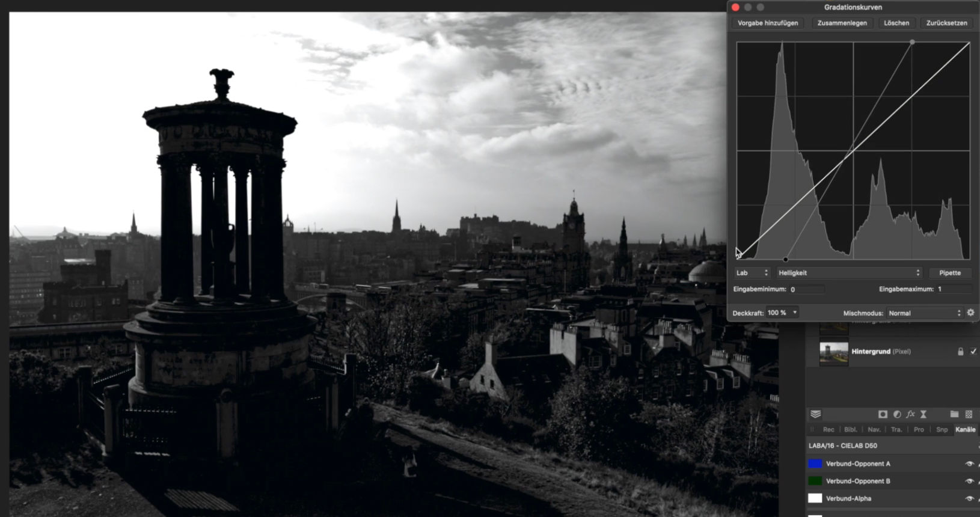
Task: Hide the Verbund-Opponent A channel
Action: [969, 463]
